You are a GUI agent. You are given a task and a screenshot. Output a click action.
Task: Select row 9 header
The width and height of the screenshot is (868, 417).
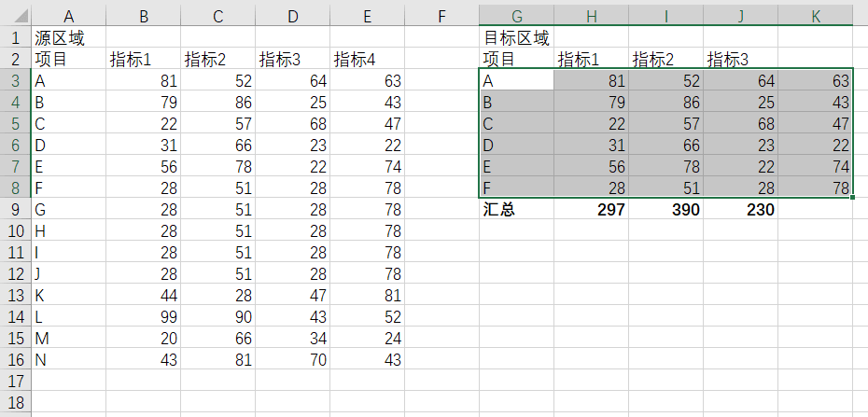click(x=16, y=210)
